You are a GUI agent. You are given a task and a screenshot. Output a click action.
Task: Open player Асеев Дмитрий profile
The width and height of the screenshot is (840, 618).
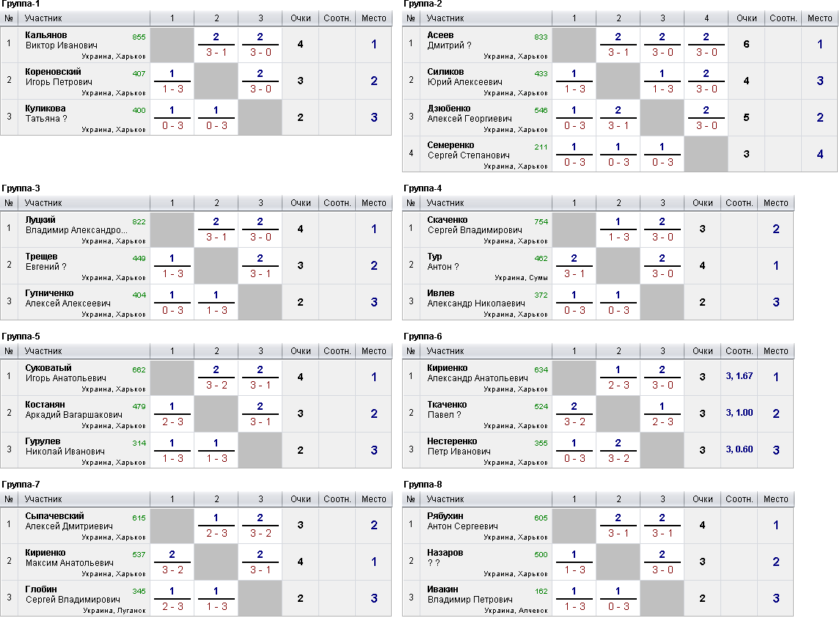[449, 40]
